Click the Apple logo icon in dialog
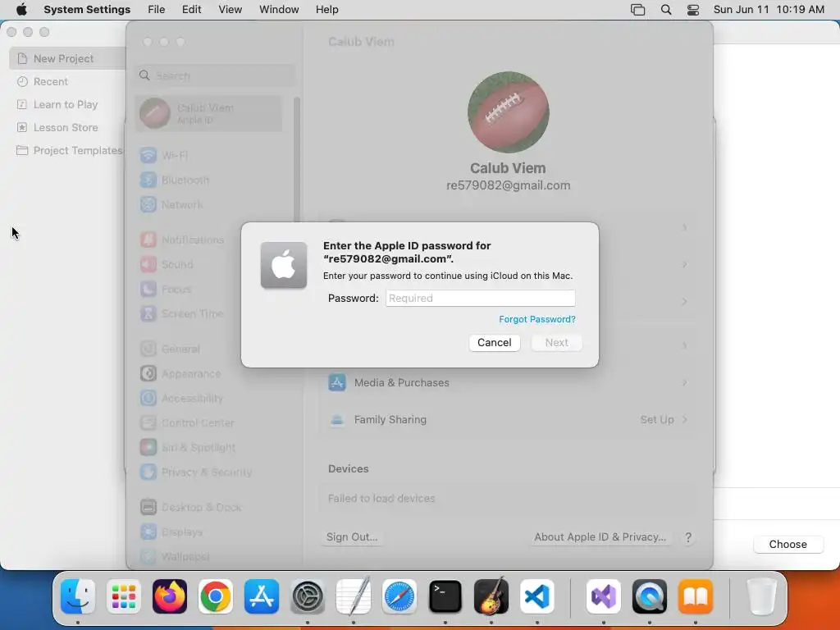This screenshot has height=630, width=840. tap(283, 265)
